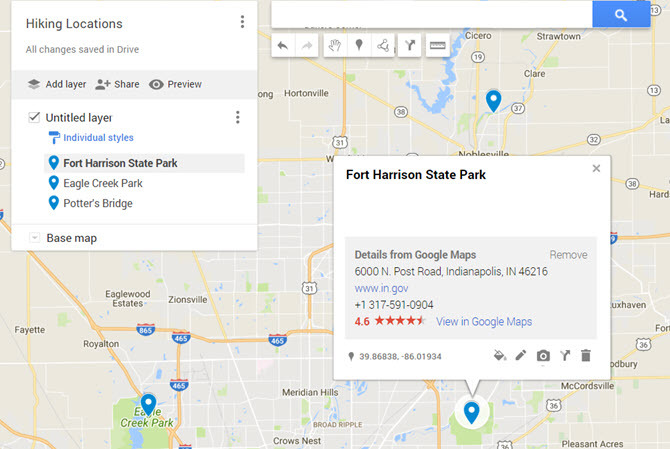Click View in Google Maps link
This screenshot has width=670, height=449.
[484, 322]
